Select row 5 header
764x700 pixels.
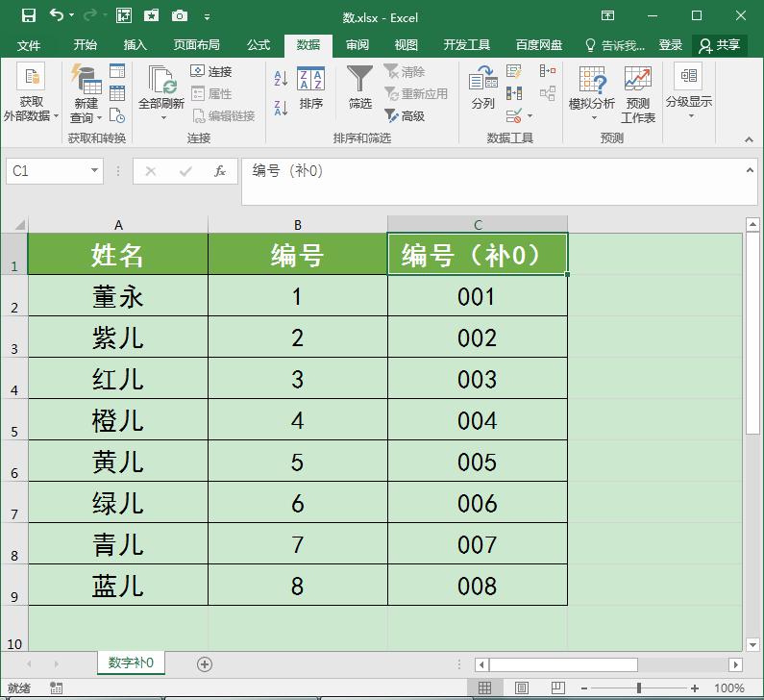pos(14,419)
